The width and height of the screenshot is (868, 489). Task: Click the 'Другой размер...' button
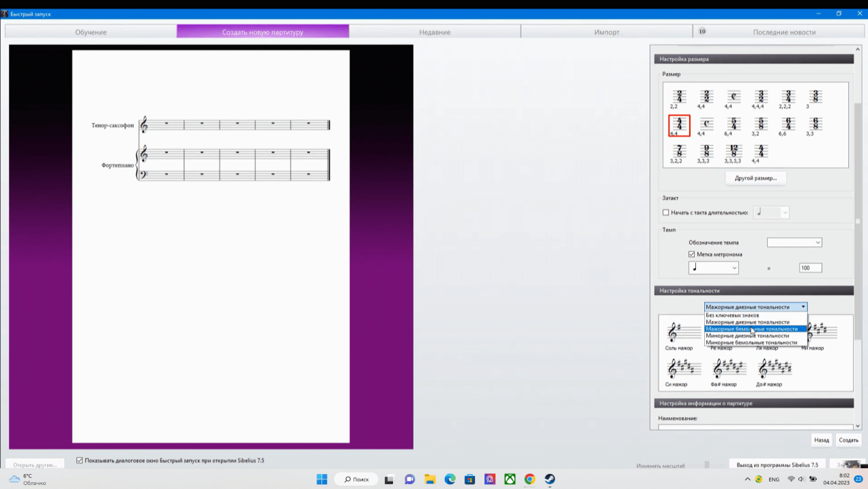click(755, 178)
